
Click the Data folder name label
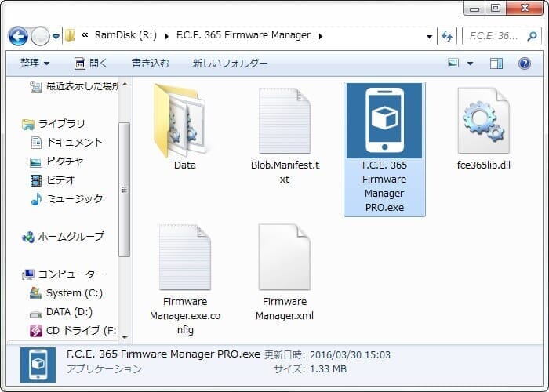(185, 165)
